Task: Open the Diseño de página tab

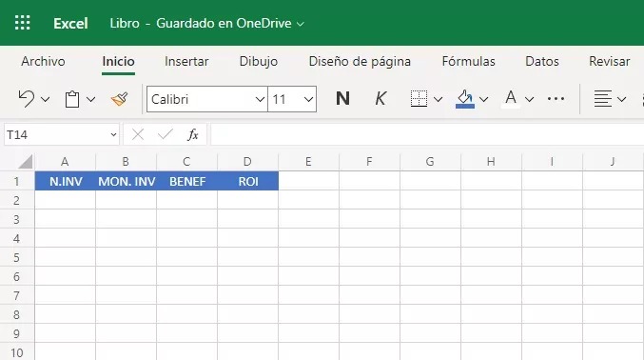Action: 360,61
